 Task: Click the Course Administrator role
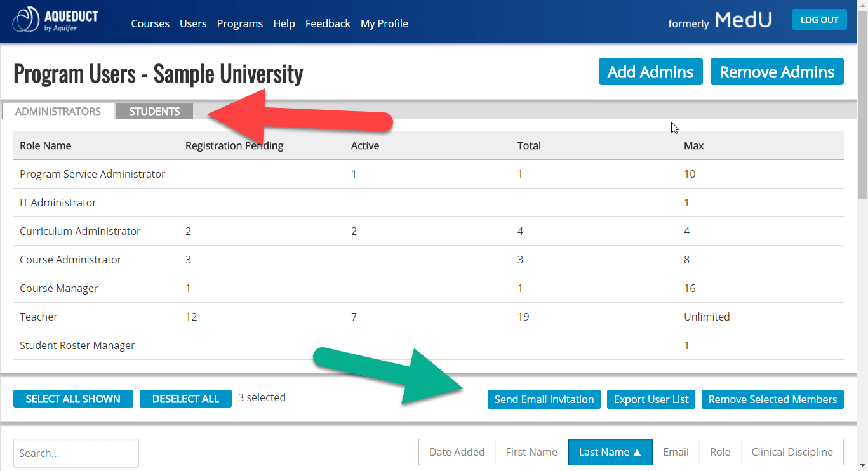[70, 260]
